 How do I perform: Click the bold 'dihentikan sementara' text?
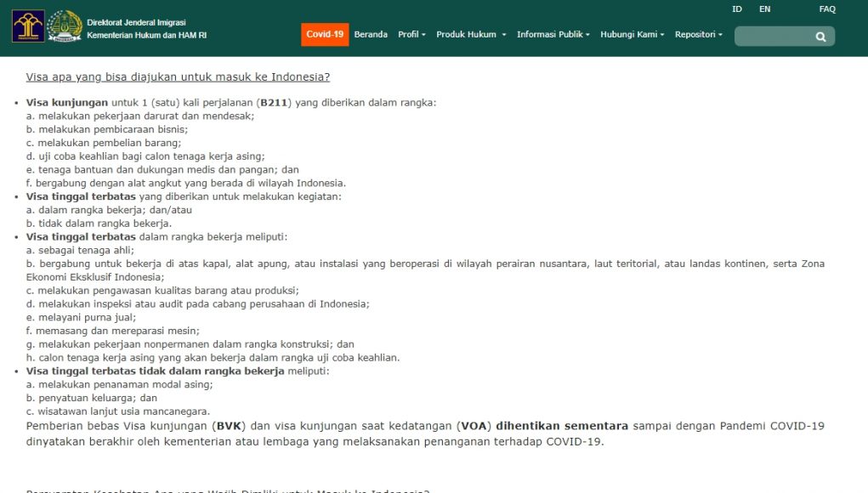pos(562,426)
